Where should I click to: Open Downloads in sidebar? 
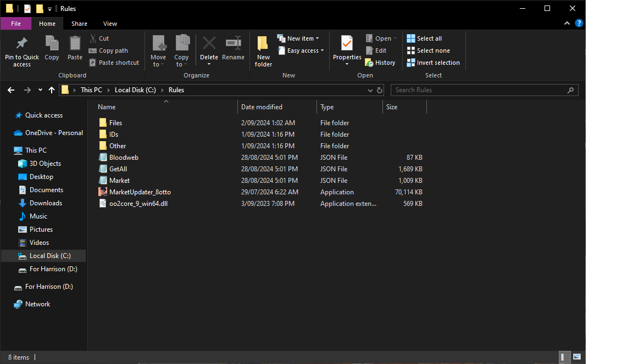point(40,203)
